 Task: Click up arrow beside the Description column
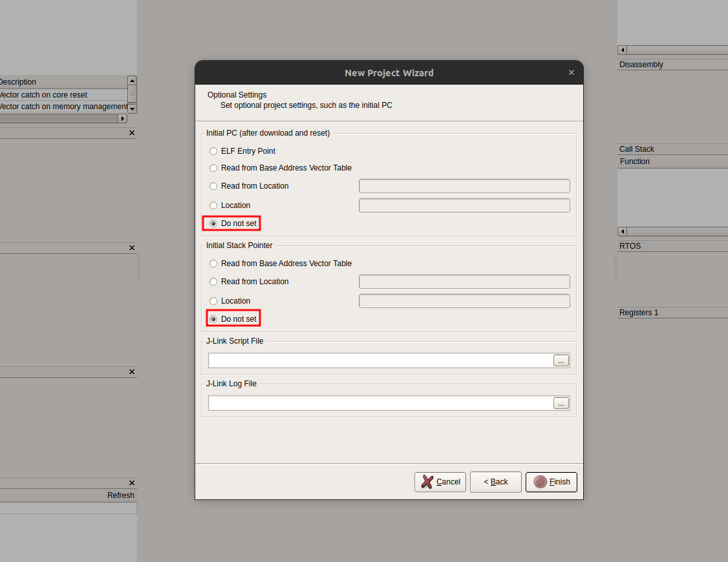coord(132,79)
